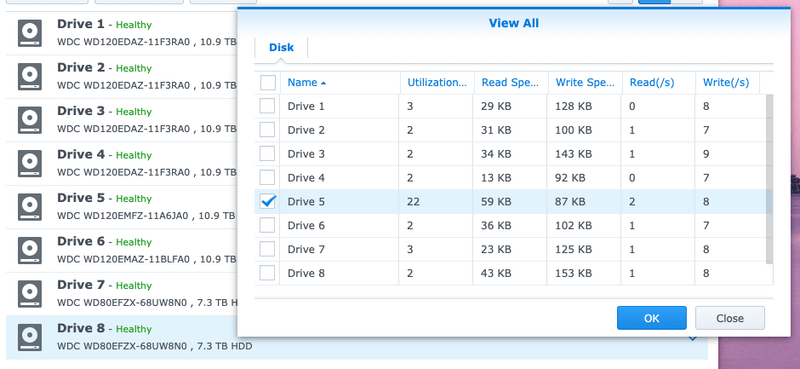Select the Drive 2 name in the table
The width and height of the screenshot is (800, 369).
coord(306,130)
